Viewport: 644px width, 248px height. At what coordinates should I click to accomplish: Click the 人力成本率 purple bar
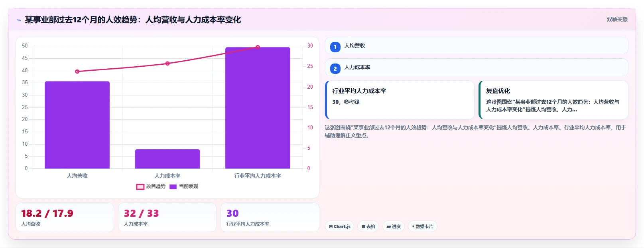pos(167,159)
